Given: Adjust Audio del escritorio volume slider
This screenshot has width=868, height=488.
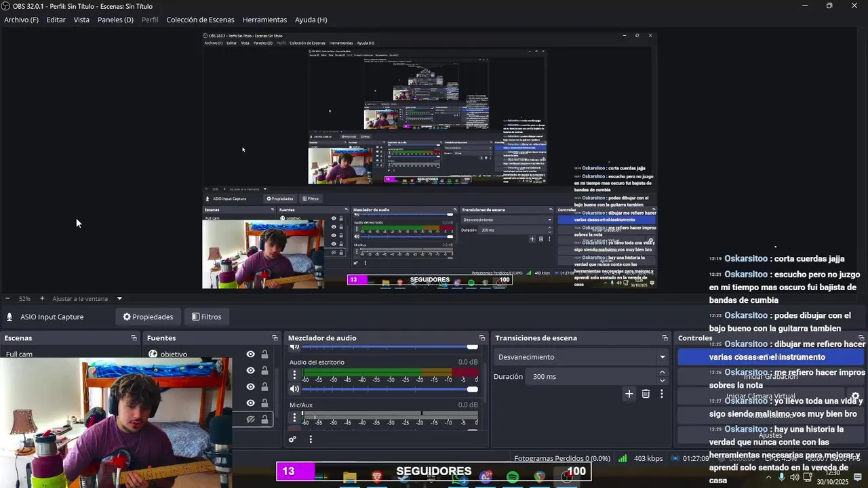Looking at the screenshot, I should click(x=389, y=389).
